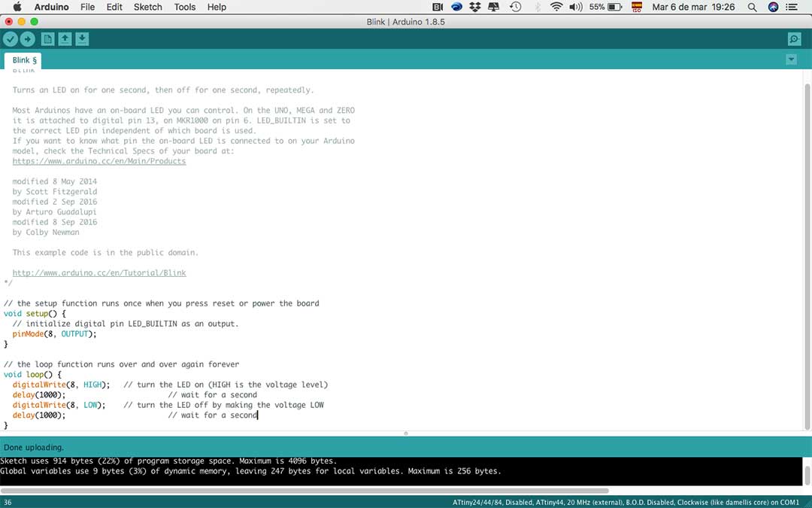Save the sketch with down-arrow icon
Viewport: 812px width, 508px height.
(x=82, y=39)
